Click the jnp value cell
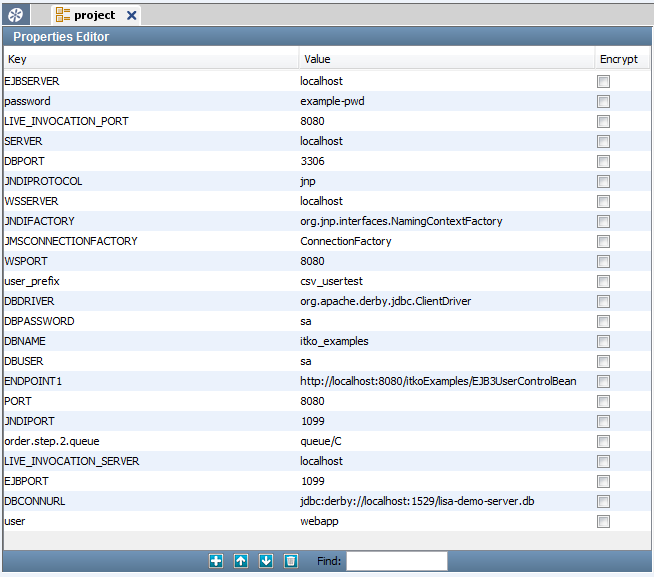654x577 pixels. click(x=446, y=181)
